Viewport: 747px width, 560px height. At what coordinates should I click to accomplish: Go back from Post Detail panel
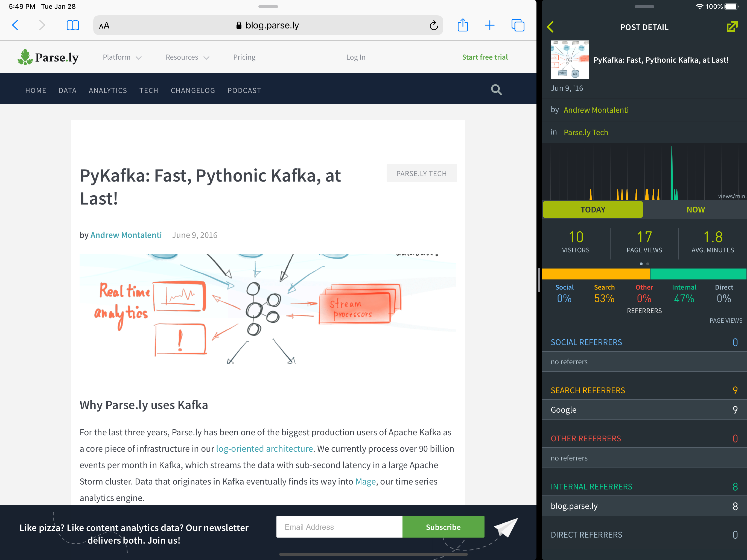tap(550, 27)
